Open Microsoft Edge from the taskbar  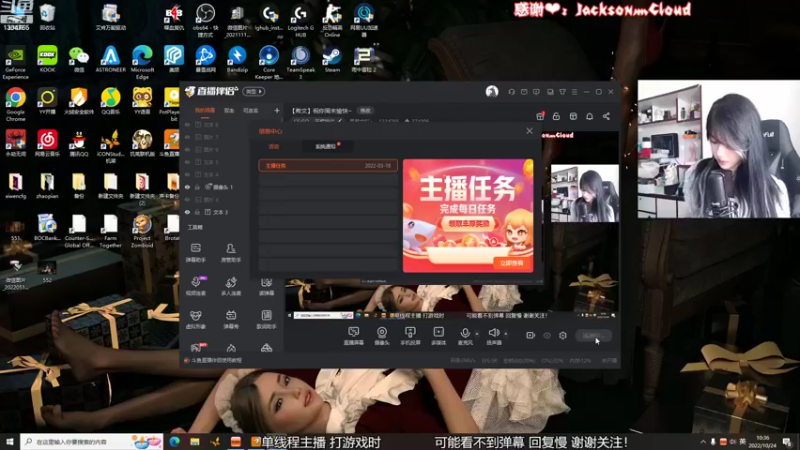(x=174, y=441)
